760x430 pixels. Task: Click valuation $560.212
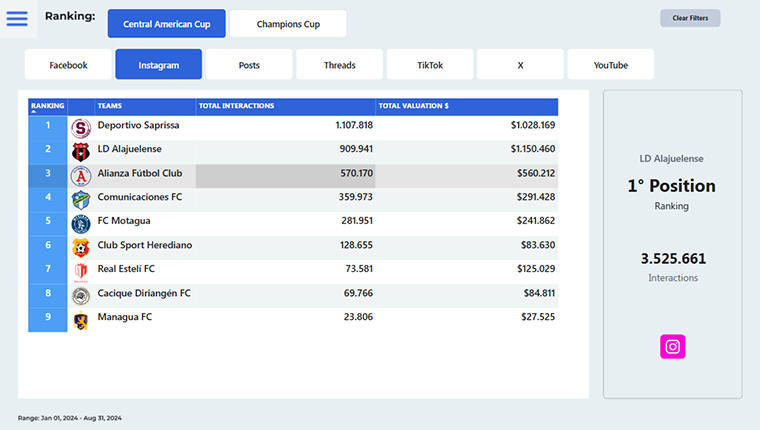pos(536,173)
